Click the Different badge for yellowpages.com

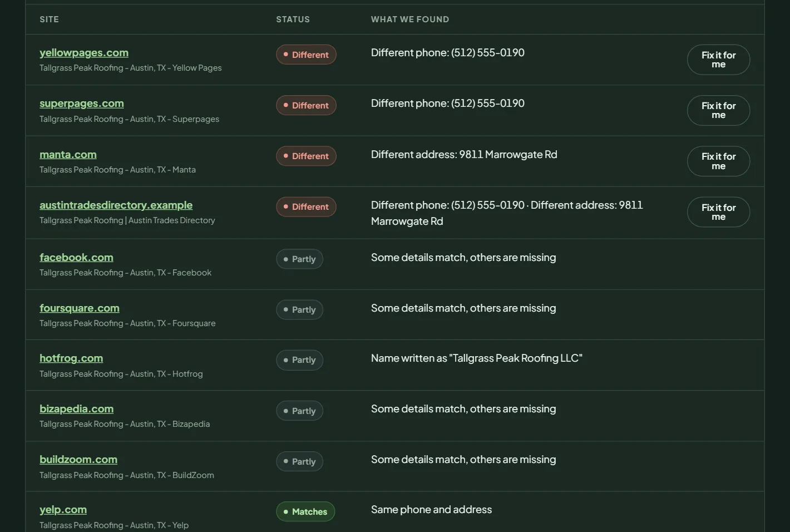[x=306, y=55]
